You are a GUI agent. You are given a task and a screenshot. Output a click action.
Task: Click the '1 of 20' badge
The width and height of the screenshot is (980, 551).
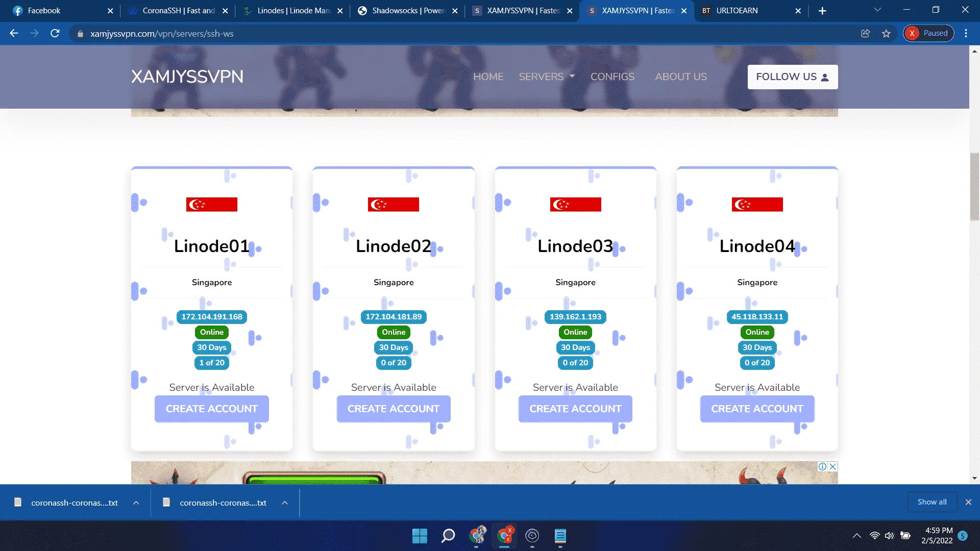click(212, 363)
